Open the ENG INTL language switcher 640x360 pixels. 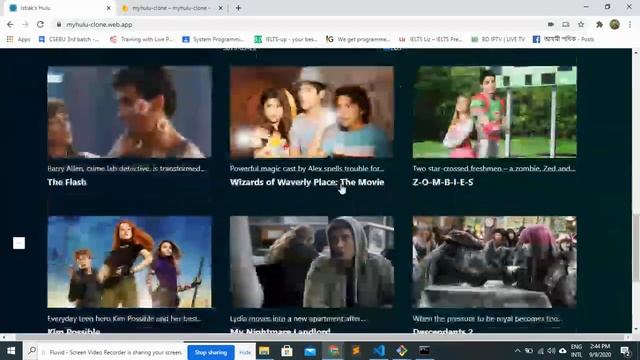[576, 351]
